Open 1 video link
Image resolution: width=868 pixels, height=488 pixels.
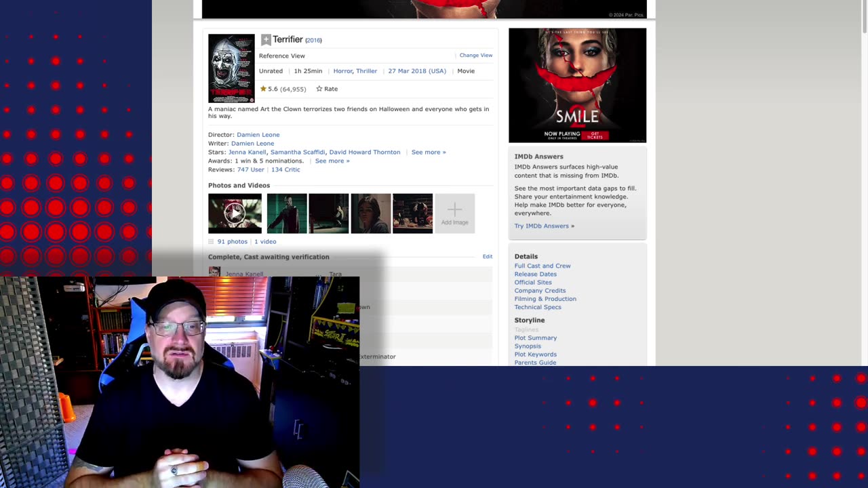[265, 242]
